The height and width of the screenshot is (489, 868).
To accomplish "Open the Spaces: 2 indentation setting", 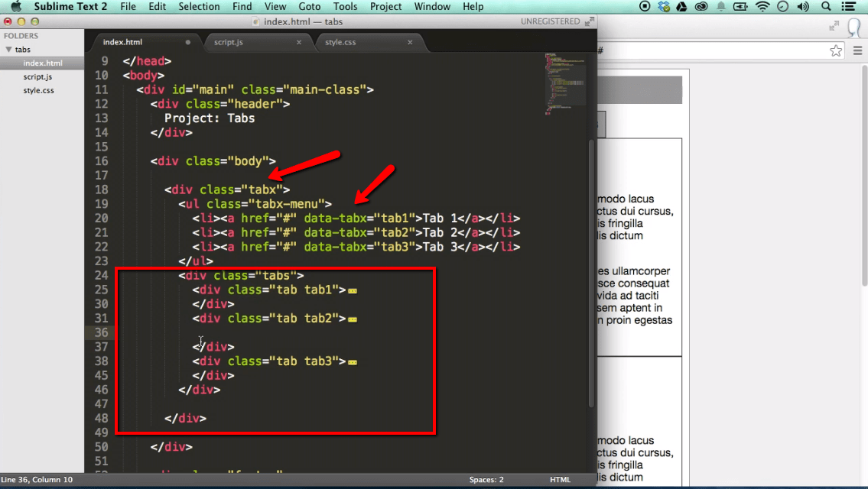I will 486,479.
